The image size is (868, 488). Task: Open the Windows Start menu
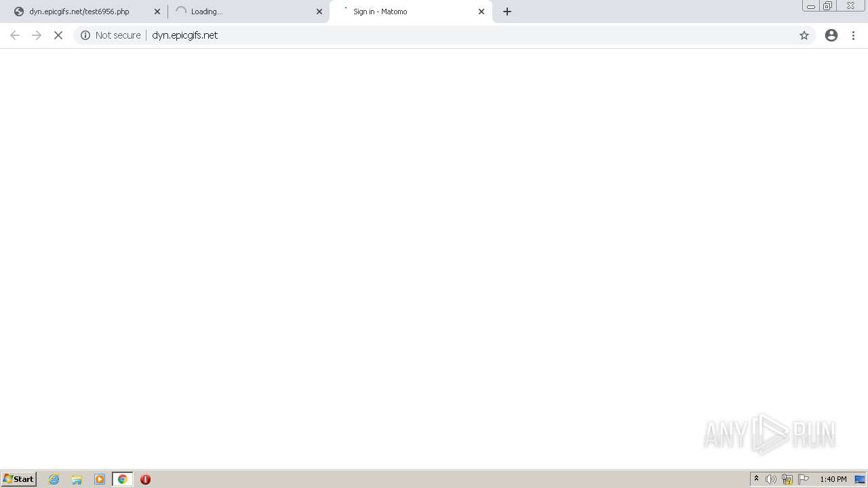click(x=19, y=479)
